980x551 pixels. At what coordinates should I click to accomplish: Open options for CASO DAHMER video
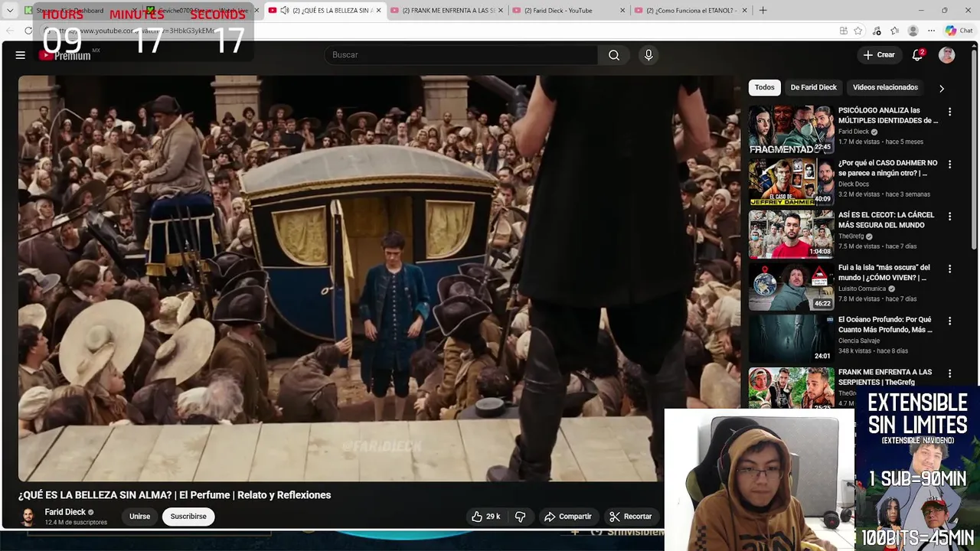949,165
